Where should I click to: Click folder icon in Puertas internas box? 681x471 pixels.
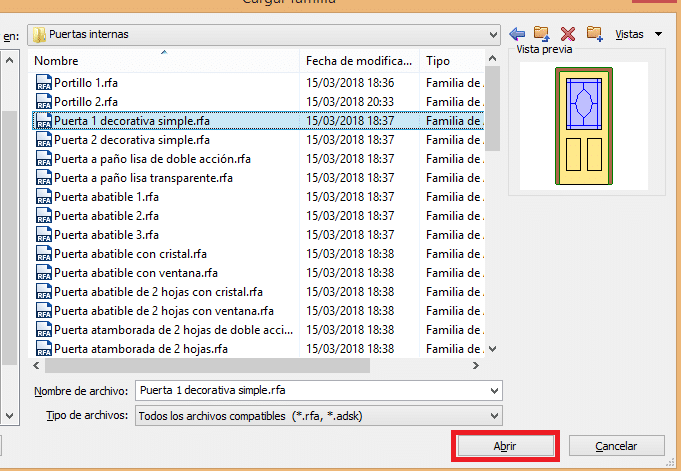[39, 35]
